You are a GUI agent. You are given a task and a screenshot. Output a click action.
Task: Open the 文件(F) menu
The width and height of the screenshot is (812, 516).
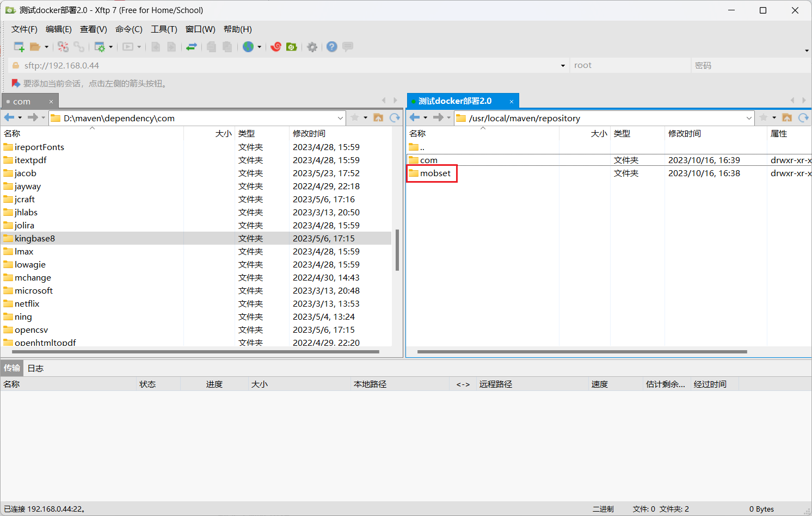[x=24, y=29]
